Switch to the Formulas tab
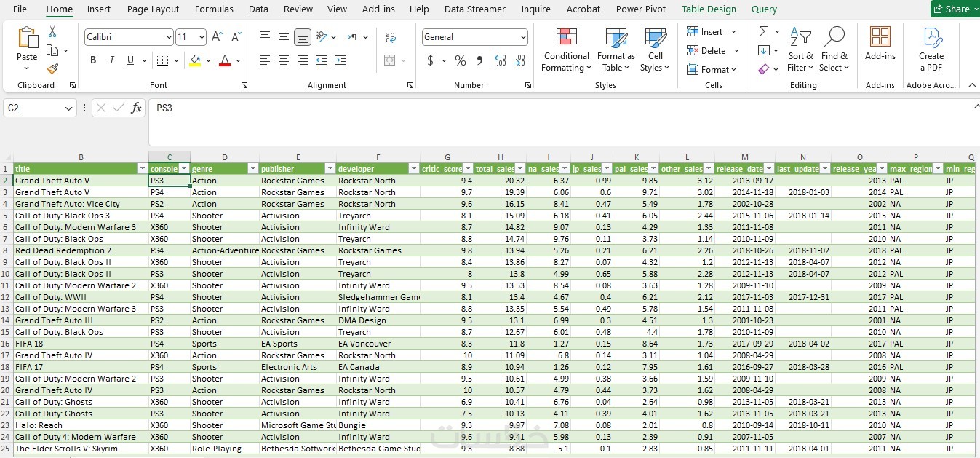 [x=214, y=9]
